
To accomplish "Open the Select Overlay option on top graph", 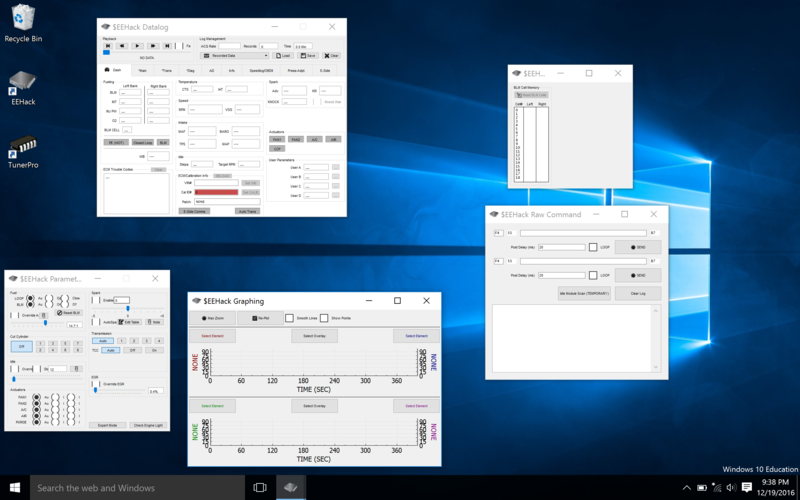I will pyautogui.click(x=314, y=337).
